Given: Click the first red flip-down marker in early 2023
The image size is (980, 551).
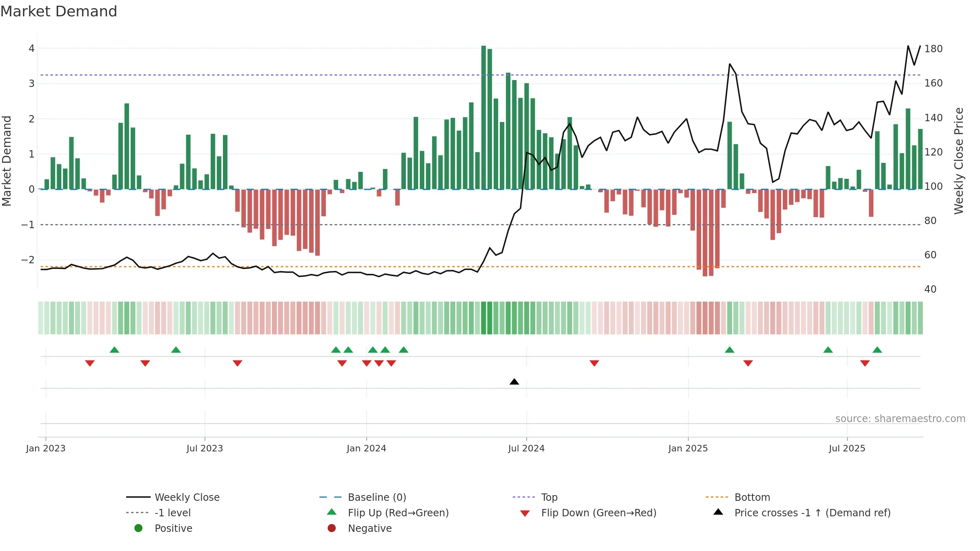Looking at the screenshot, I should pos(90,363).
